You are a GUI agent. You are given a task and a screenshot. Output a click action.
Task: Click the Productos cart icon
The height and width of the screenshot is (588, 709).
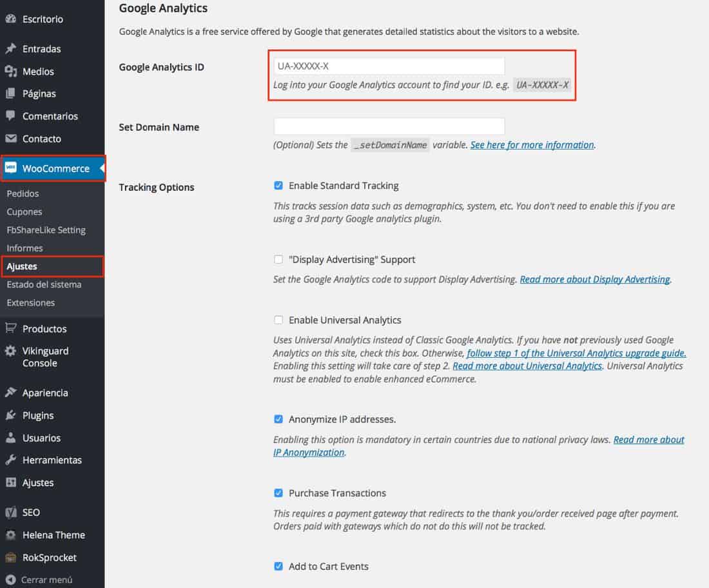click(x=11, y=328)
